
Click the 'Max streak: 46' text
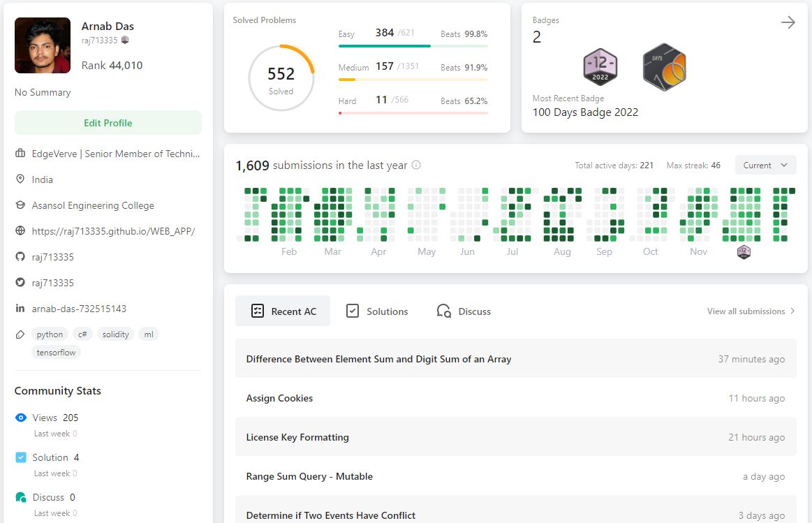point(693,165)
